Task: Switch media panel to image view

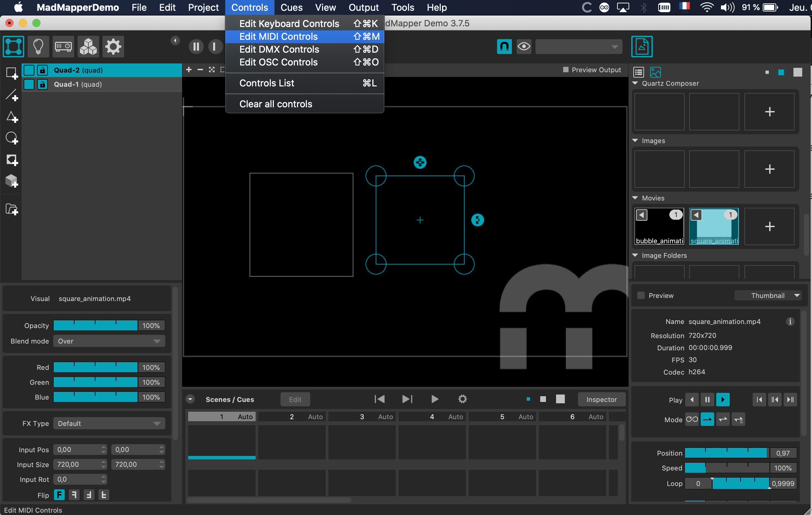Action: (655, 72)
